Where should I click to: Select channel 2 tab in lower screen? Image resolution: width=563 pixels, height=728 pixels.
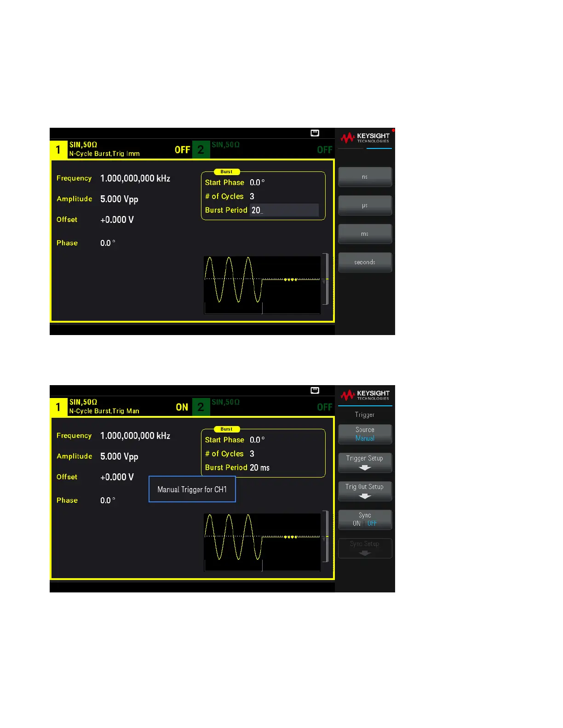pos(201,407)
